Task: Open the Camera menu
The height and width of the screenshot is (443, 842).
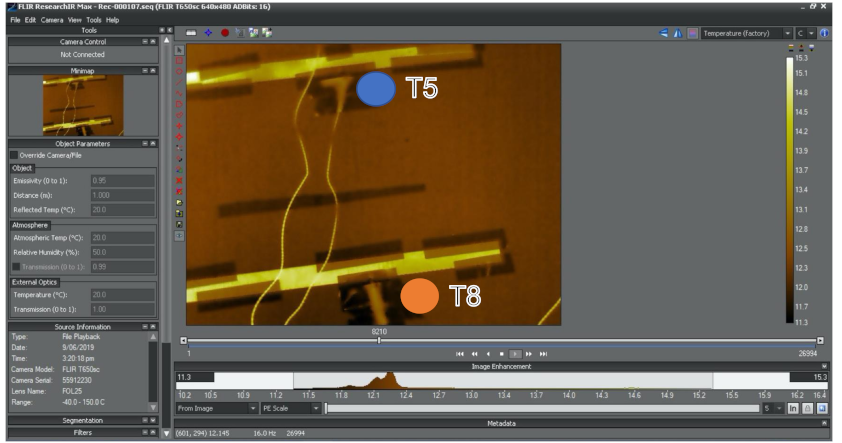Action: [x=52, y=19]
